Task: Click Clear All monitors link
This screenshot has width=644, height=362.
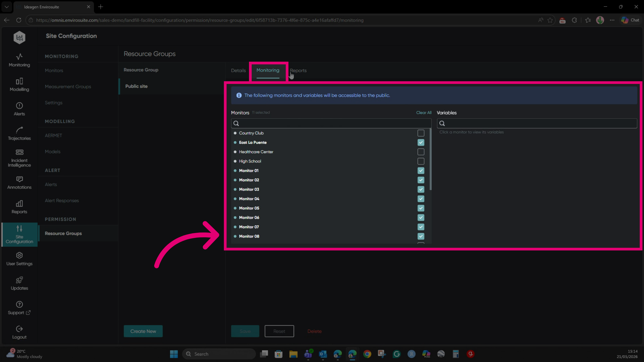Action: pyautogui.click(x=424, y=113)
